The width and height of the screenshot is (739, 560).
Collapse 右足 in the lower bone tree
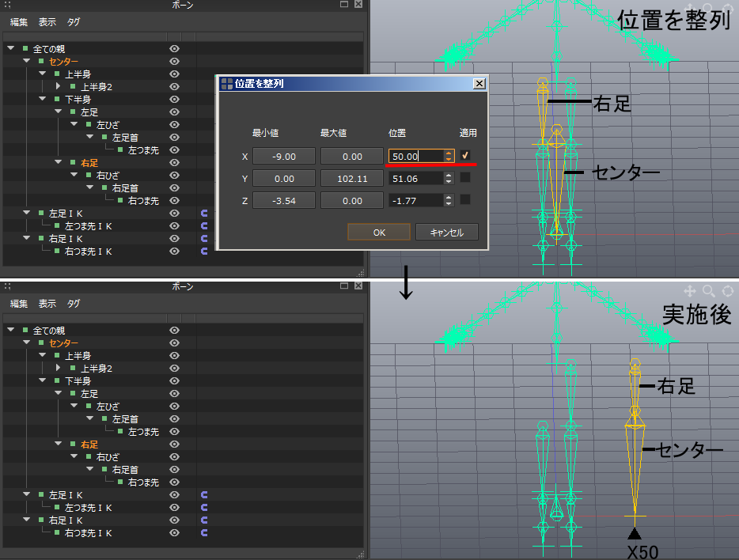[x=59, y=444]
